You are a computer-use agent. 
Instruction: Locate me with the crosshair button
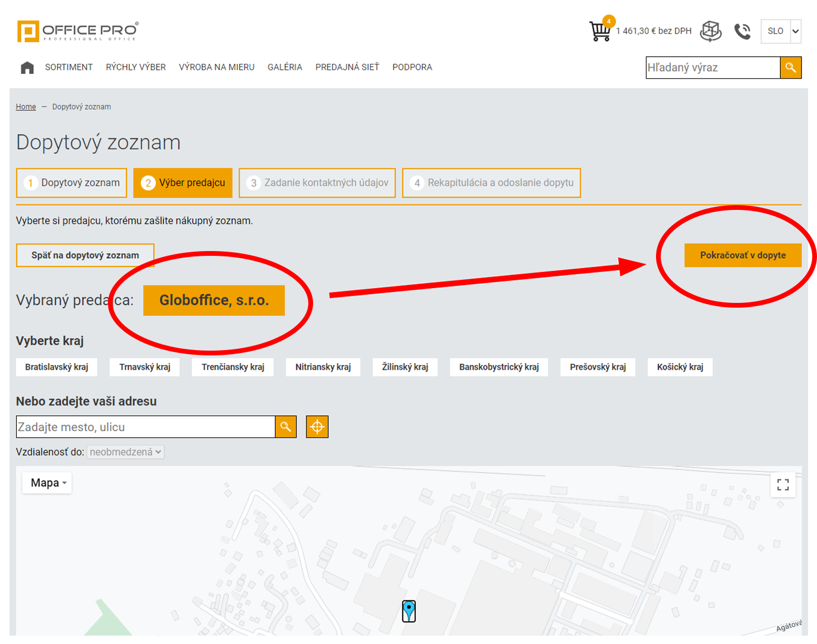[x=317, y=427]
